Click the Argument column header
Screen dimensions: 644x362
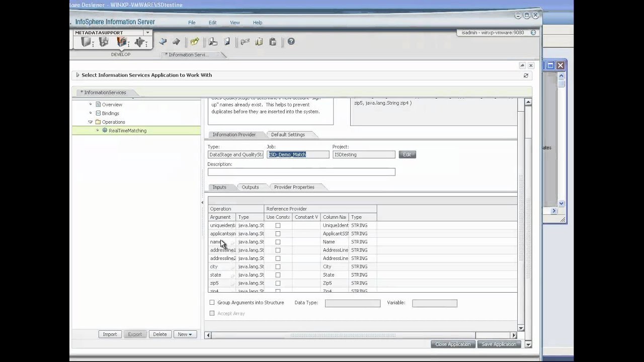[222, 217]
